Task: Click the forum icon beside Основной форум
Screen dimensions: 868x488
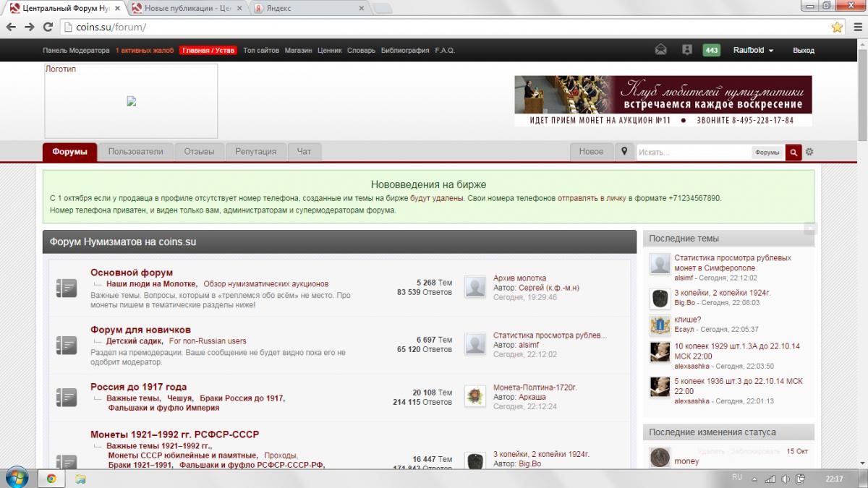Action: pyautogui.click(x=66, y=288)
